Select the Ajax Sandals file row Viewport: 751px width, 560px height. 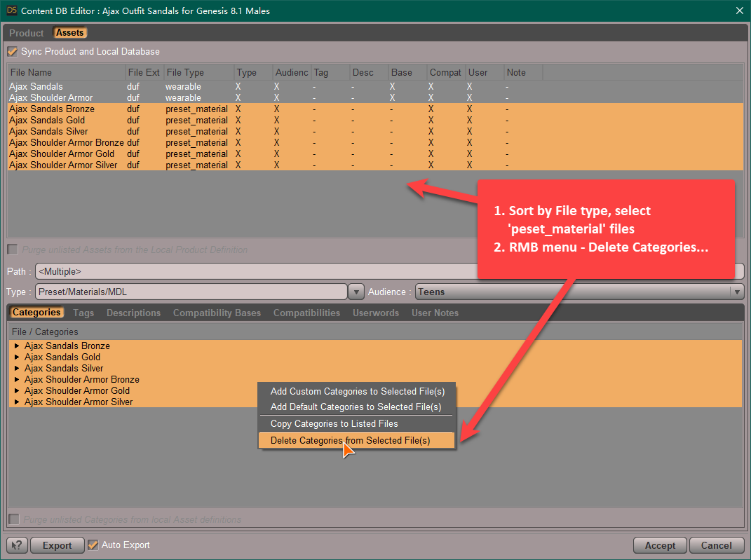pyautogui.click(x=376, y=87)
